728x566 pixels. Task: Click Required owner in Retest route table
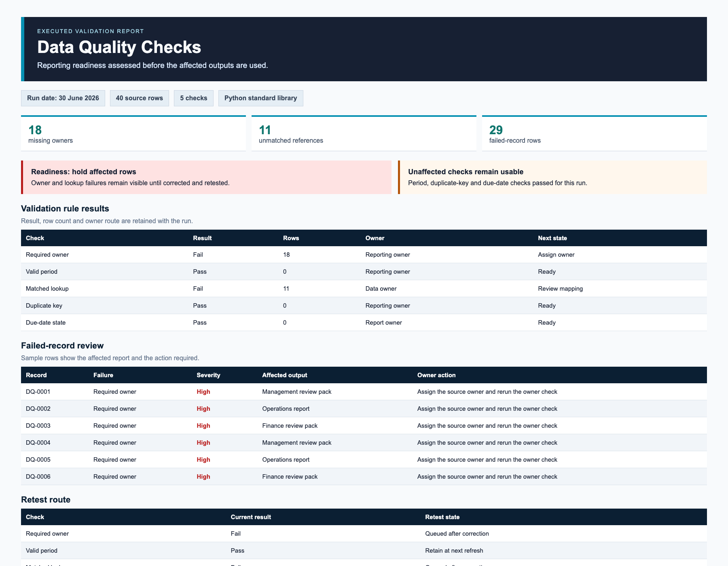coord(47,534)
